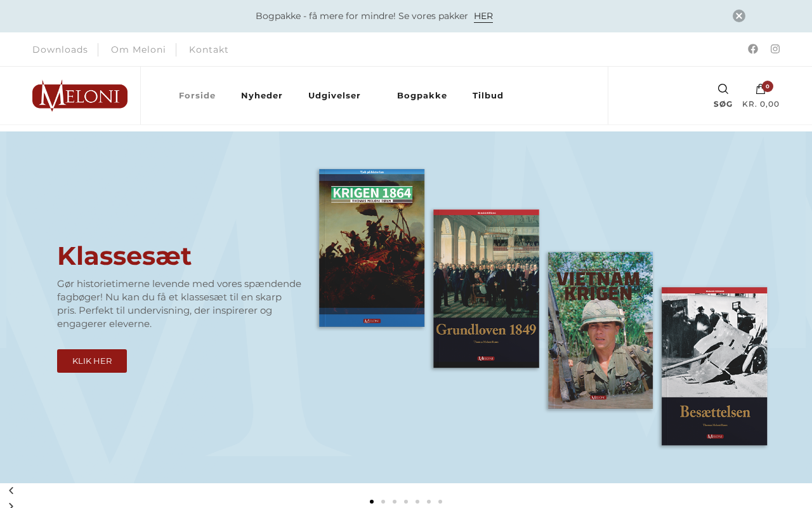The width and height of the screenshot is (812, 508).
Task: Go to previous slide arrow
Action: point(11,491)
